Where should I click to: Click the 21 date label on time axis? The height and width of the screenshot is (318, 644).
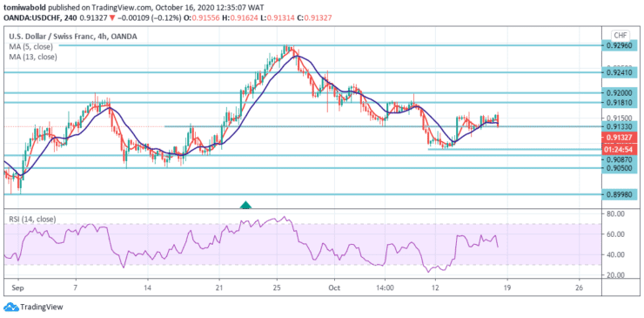click(219, 288)
